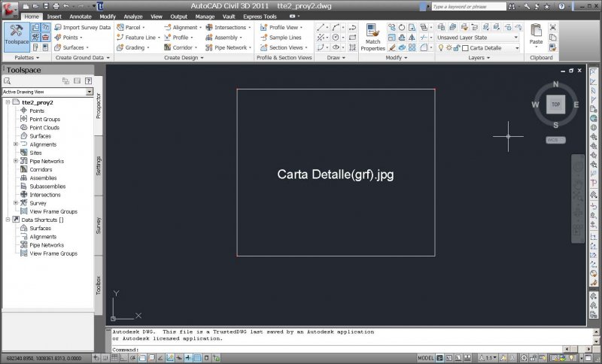The image size is (602, 364).
Task: Click the Toolspace help question-mark icon
Action: click(x=87, y=80)
